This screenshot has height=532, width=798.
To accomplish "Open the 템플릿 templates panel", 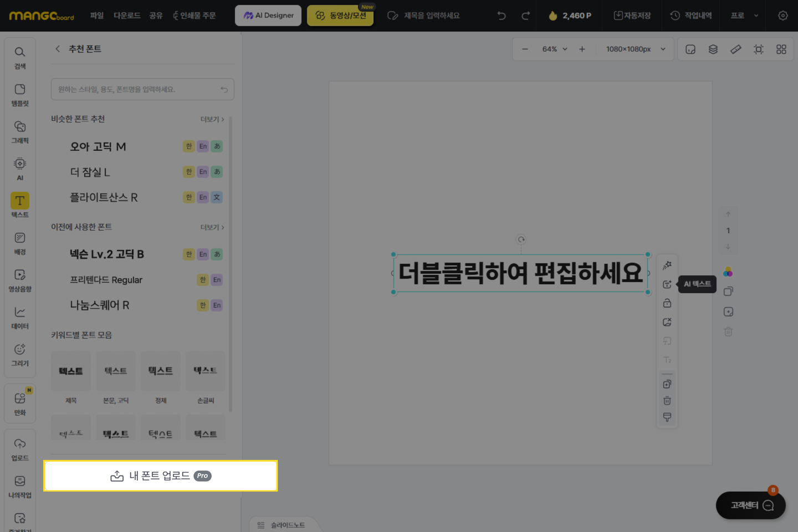I will (20, 95).
